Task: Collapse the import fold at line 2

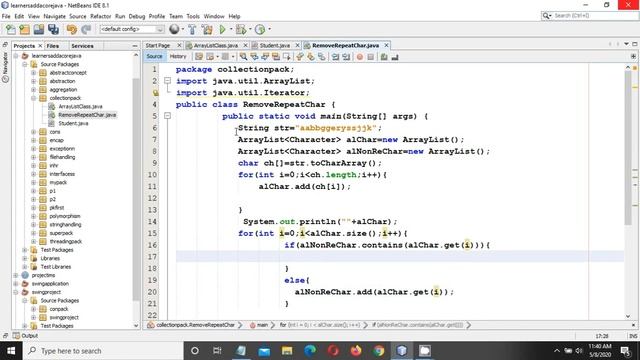Action: 167,81
